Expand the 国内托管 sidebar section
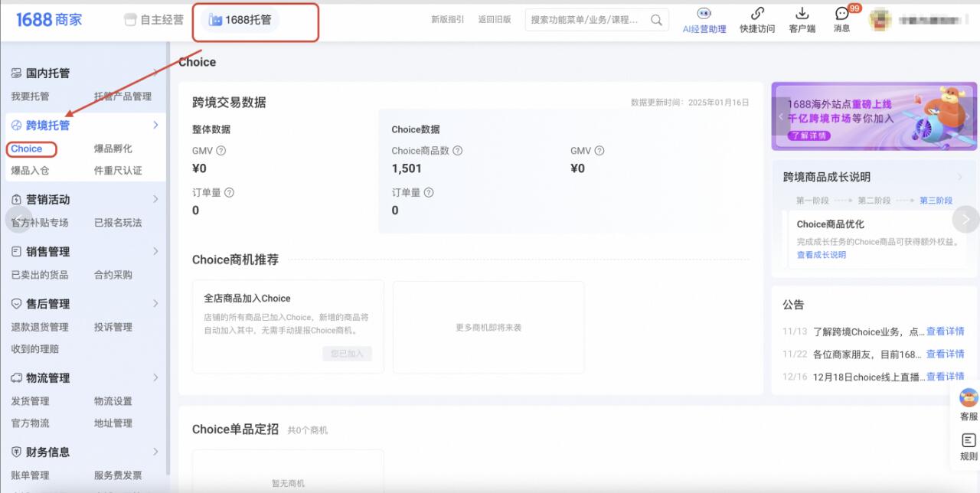980x493 pixels. click(x=155, y=73)
